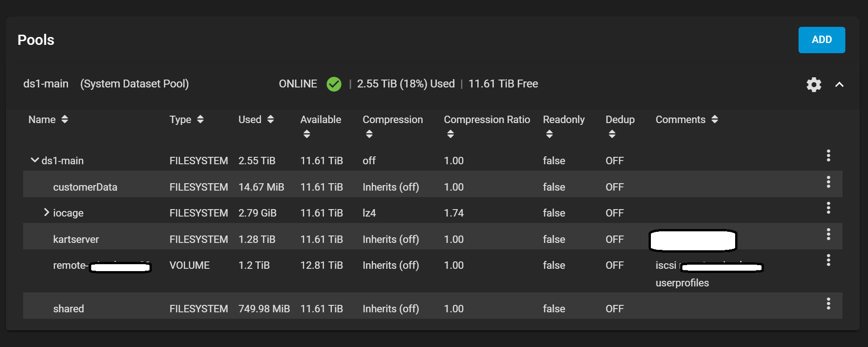
Task: Click the 1.2 TiB used value
Action: [x=254, y=265]
